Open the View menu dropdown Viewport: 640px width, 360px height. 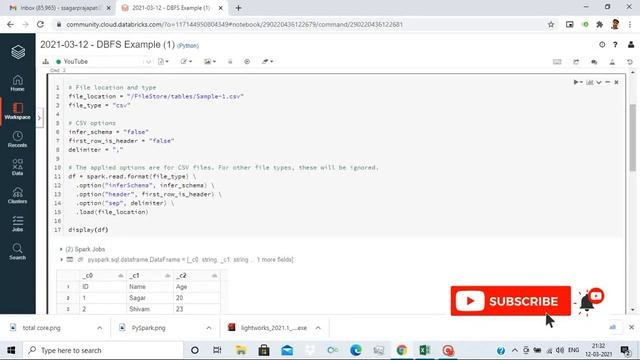click(210, 62)
